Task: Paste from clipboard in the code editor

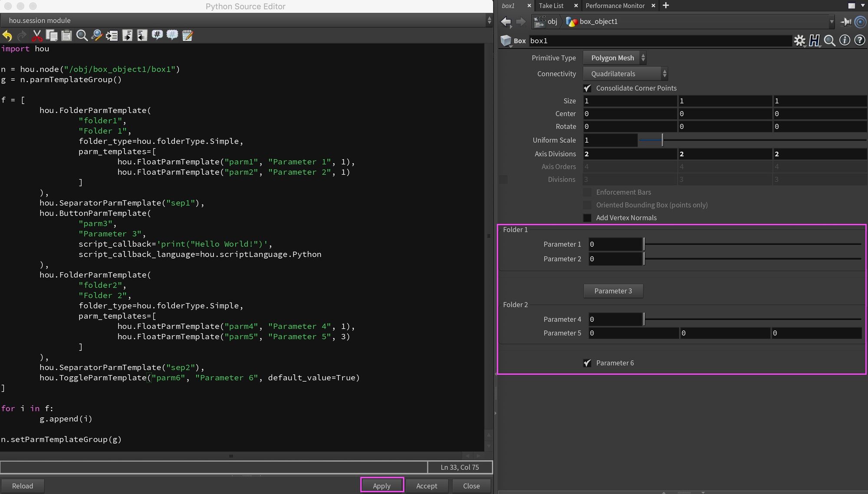Action: (66, 36)
